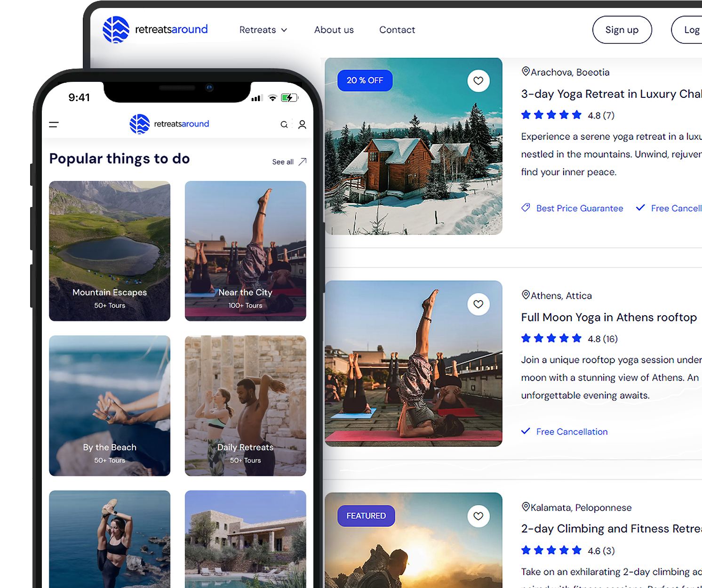This screenshot has width=702, height=588.
Task: Open the About us page
Action: [334, 30]
